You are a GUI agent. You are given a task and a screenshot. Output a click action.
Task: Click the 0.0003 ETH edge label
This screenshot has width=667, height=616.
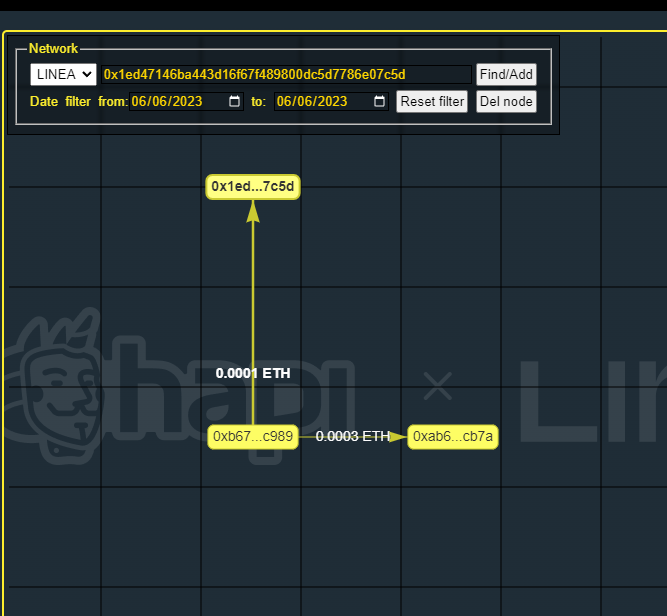[353, 436]
